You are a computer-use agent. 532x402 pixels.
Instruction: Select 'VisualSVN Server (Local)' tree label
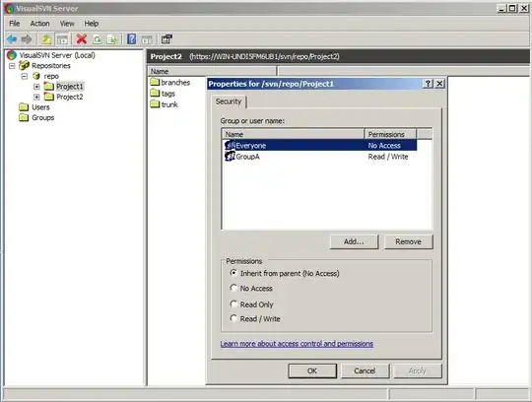[x=57, y=55]
